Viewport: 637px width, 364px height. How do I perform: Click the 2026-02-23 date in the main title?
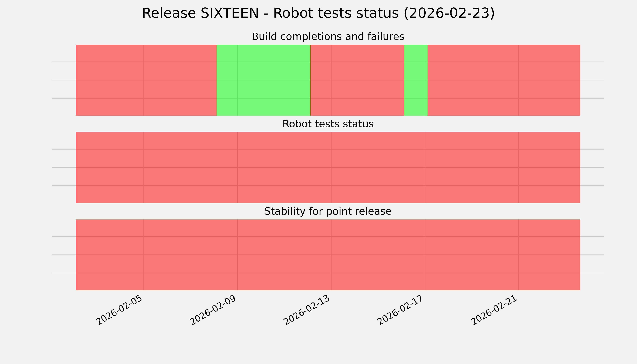pyautogui.click(x=449, y=13)
